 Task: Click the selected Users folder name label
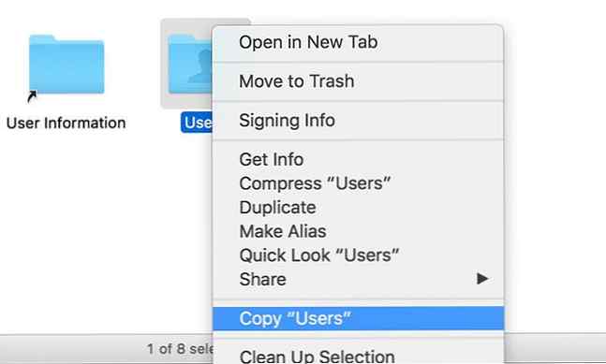click(x=197, y=123)
